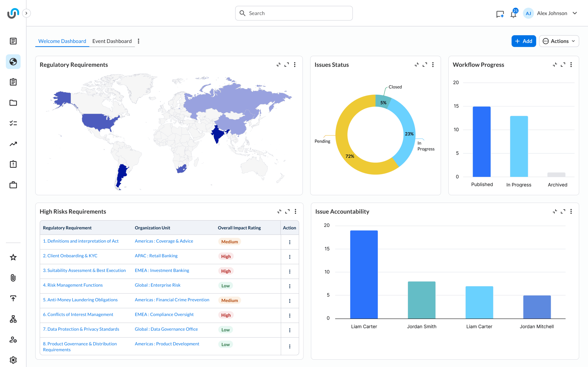Minimize the Regulatory Requirements widget
588x367 pixels.
pos(278,64)
